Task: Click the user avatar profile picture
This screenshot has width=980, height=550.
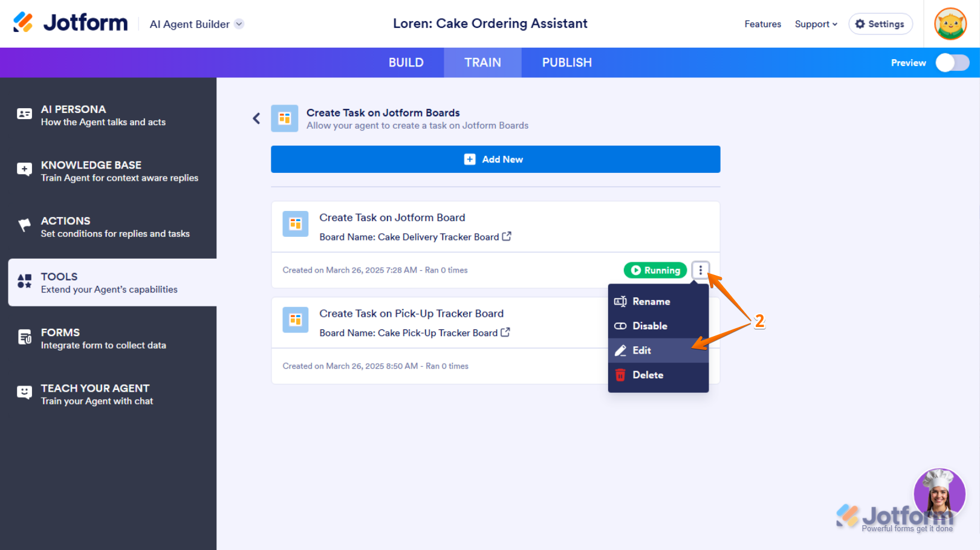Action: point(950,24)
